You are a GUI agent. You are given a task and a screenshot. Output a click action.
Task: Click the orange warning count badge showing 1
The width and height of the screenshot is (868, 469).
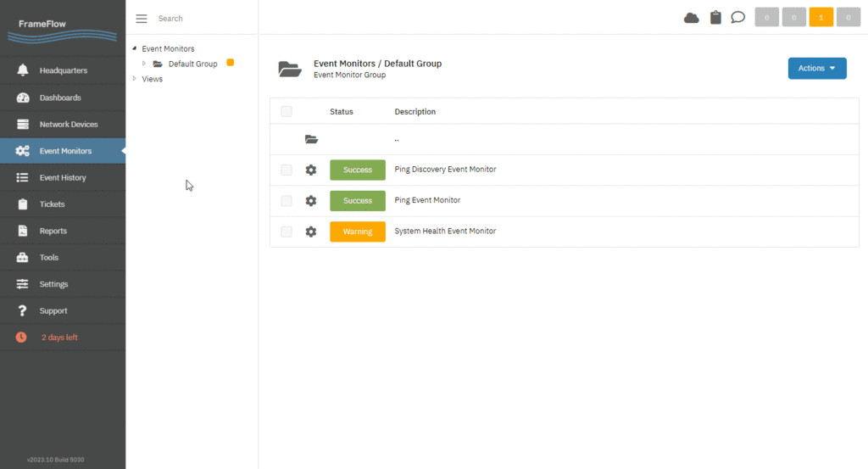pos(821,18)
